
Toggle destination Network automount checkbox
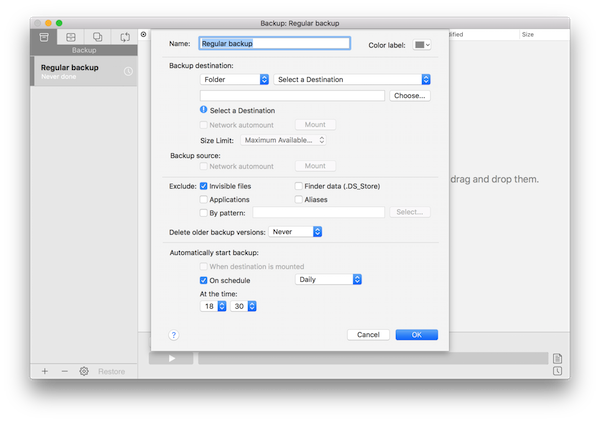click(204, 125)
